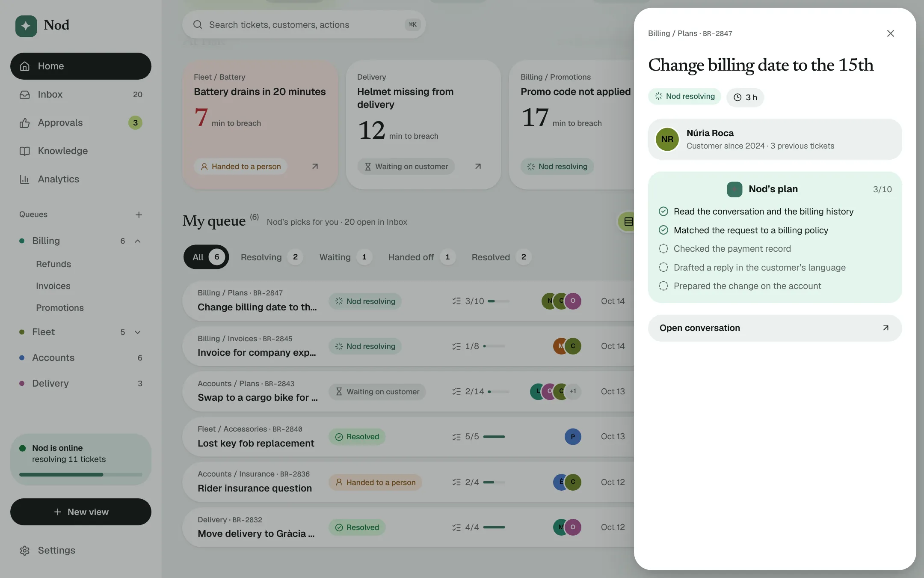This screenshot has width=924, height=578.
Task: Open Home in the sidebar
Action: click(x=81, y=66)
